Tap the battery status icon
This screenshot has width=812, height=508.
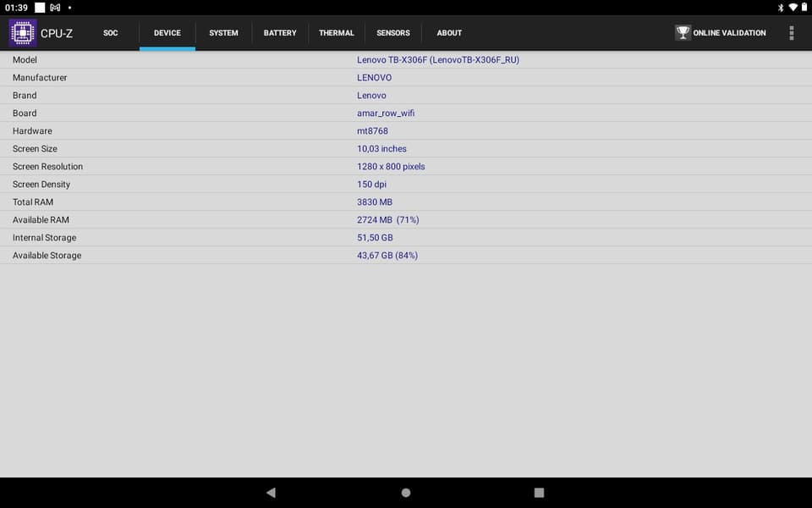[804, 8]
